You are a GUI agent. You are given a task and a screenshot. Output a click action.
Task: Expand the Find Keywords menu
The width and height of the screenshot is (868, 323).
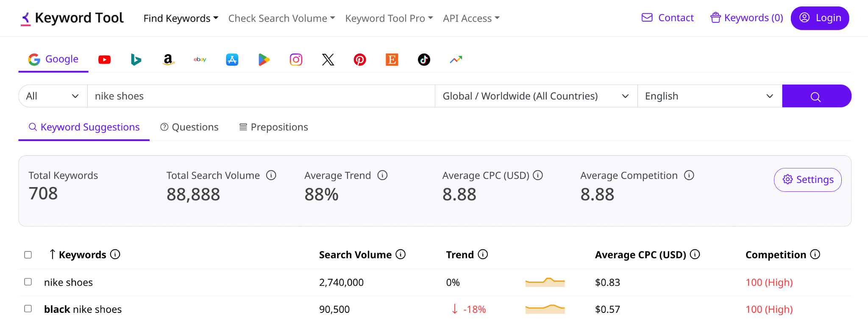181,19
